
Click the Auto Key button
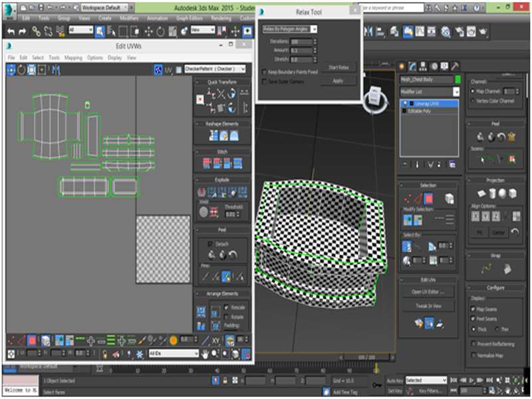click(394, 380)
